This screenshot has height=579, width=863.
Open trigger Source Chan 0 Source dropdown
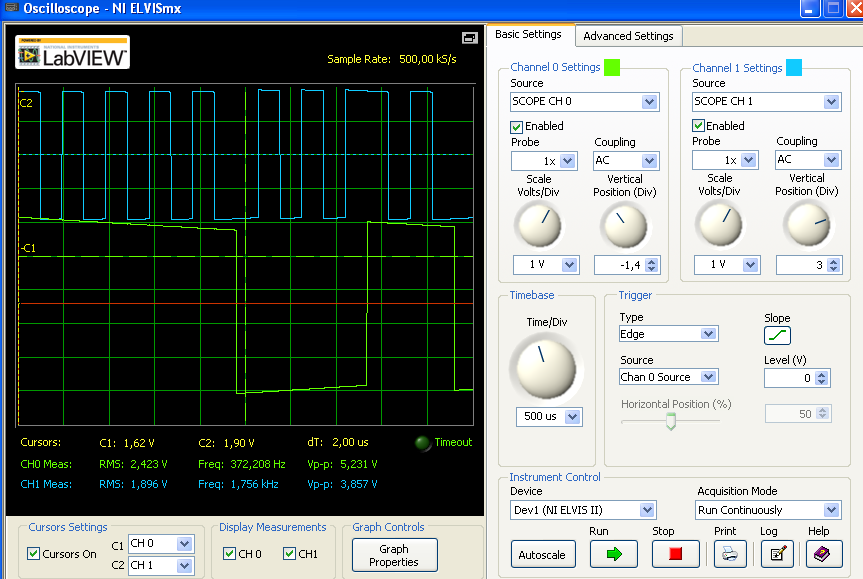tap(669, 377)
